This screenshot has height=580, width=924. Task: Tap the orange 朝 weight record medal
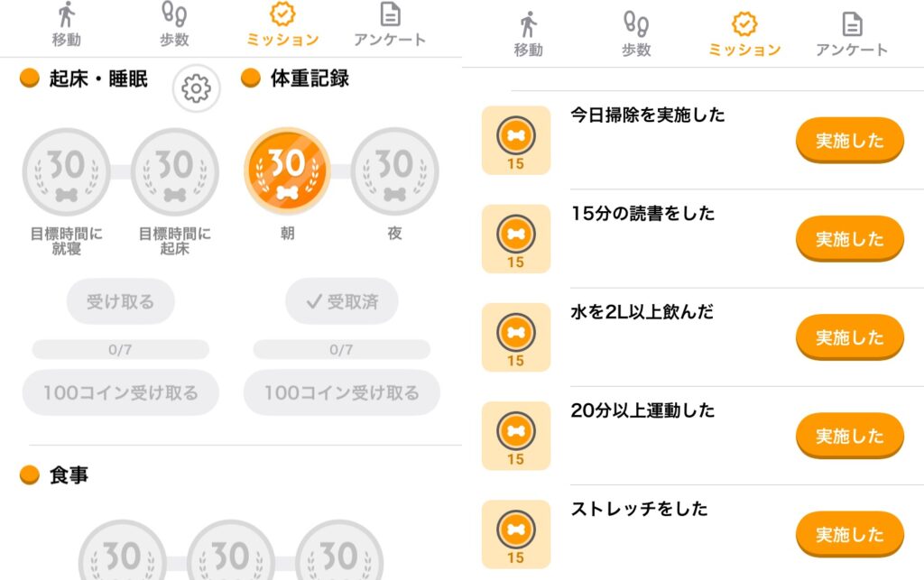(x=287, y=171)
